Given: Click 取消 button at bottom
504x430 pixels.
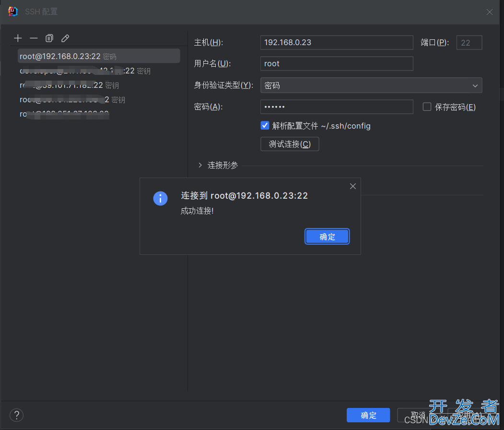Looking at the screenshot, I should point(418,415).
